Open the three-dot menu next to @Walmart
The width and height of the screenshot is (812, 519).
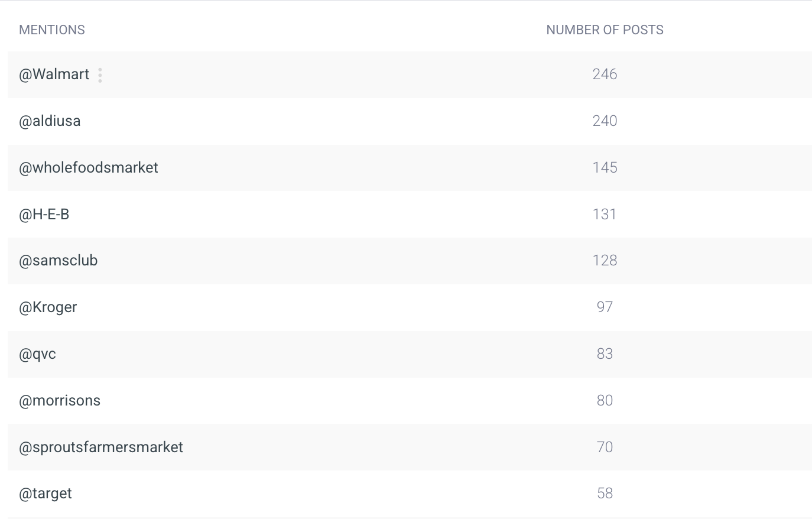(100, 75)
